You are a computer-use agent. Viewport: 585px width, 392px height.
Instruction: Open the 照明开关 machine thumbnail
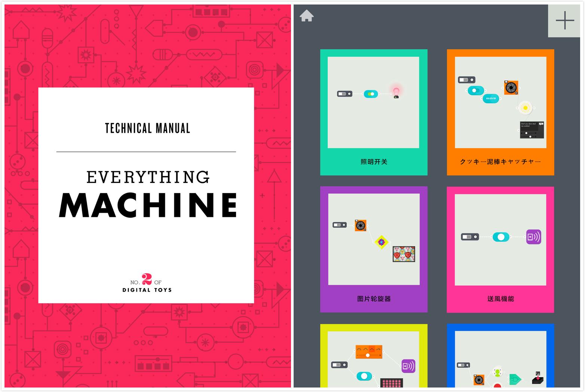pos(373,102)
